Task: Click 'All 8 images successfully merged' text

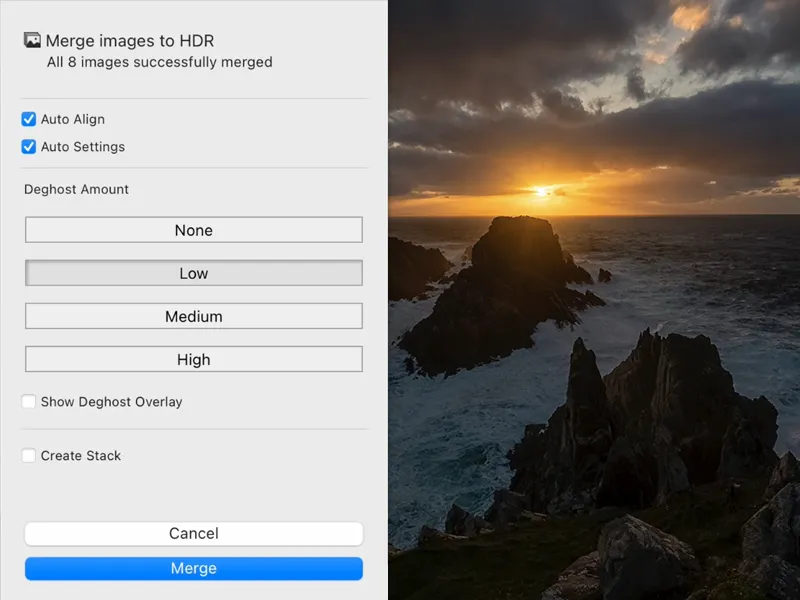Action: pyautogui.click(x=160, y=62)
